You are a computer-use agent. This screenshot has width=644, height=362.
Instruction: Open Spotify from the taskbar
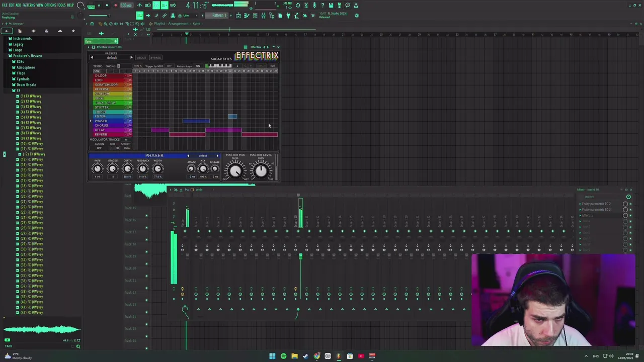click(283, 356)
